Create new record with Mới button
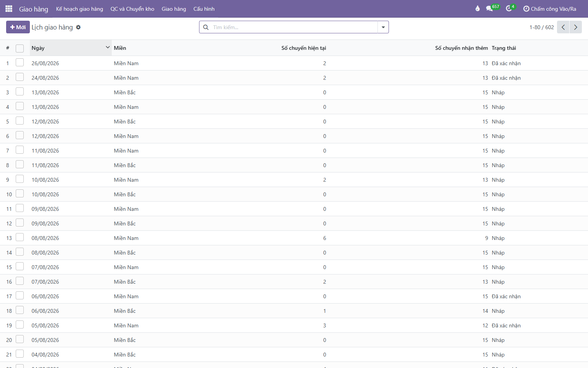 [18, 27]
